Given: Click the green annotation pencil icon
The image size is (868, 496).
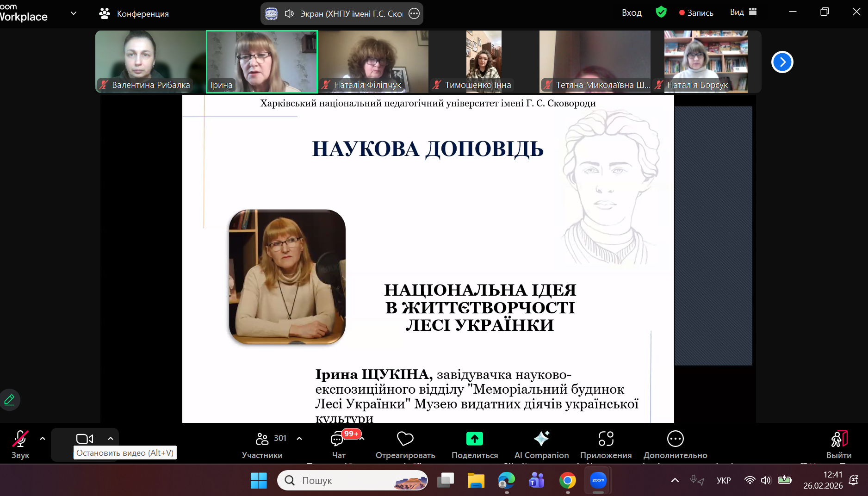Looking at the screenshot, I should pos(10,400).
